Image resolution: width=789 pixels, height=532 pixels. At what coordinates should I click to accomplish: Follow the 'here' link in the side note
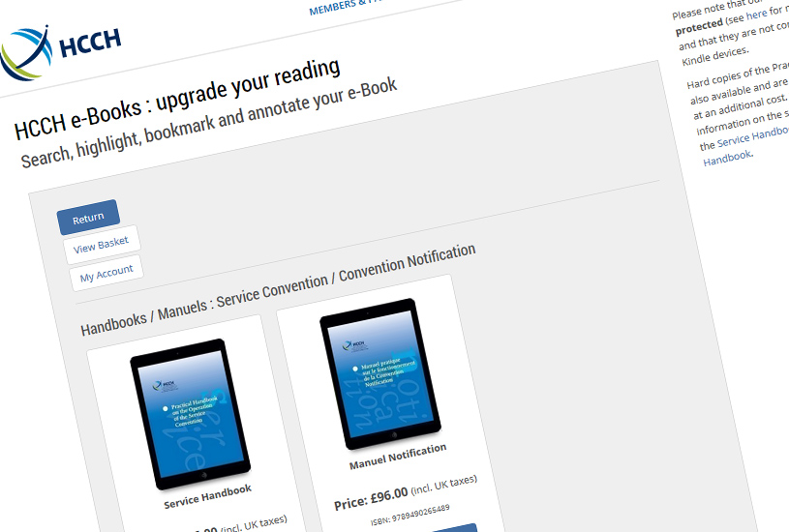click(756, 15)
